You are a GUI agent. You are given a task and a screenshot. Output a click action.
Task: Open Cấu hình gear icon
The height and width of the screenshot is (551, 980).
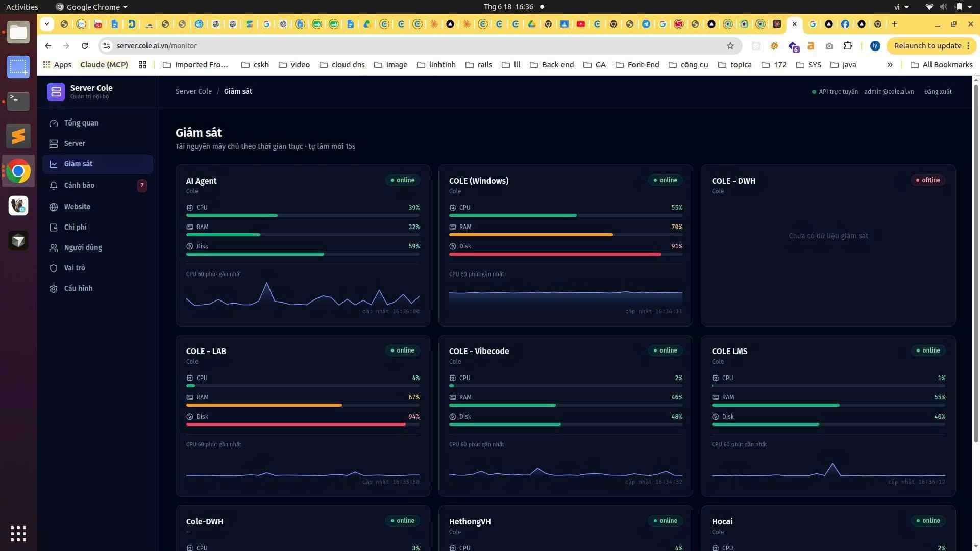[x=54, y=288]
